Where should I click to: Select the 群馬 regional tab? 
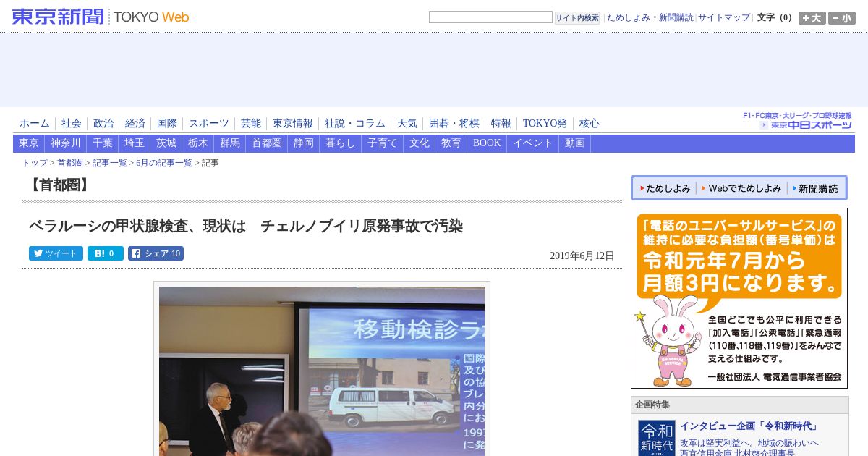tap(230, 143)
